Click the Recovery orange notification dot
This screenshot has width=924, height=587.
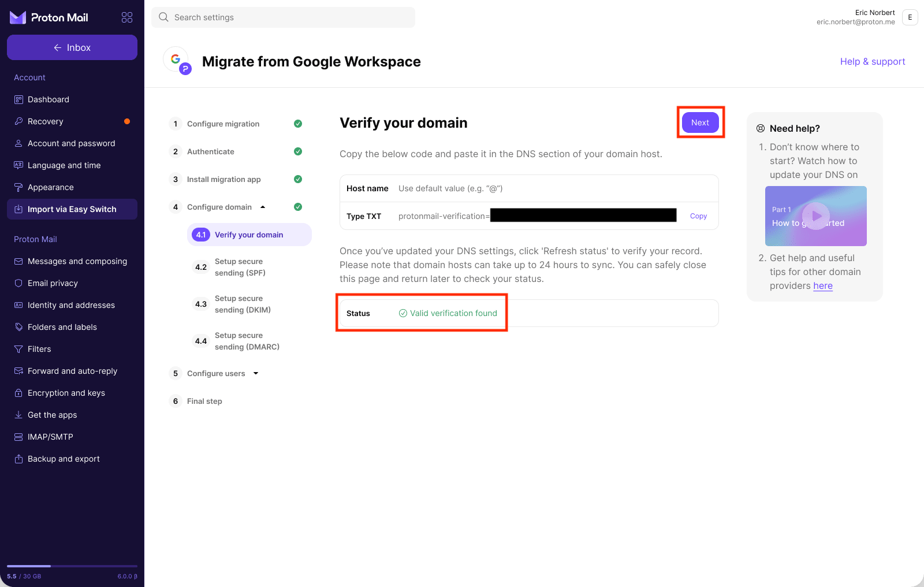coord(127,121)
